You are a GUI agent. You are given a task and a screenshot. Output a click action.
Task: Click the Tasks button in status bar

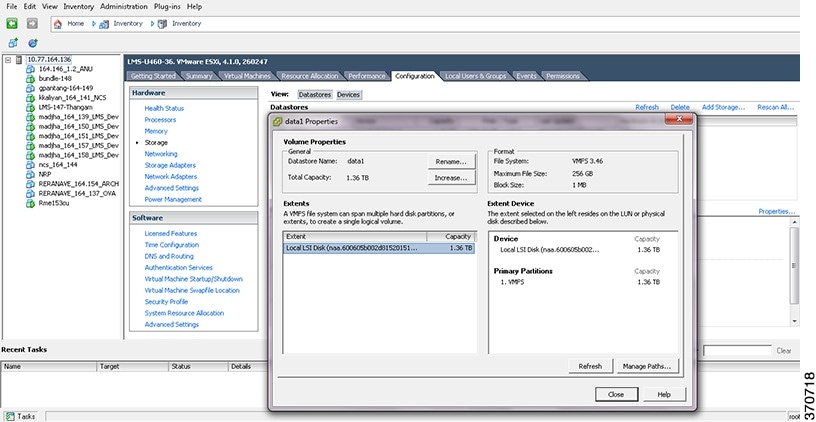20,416
